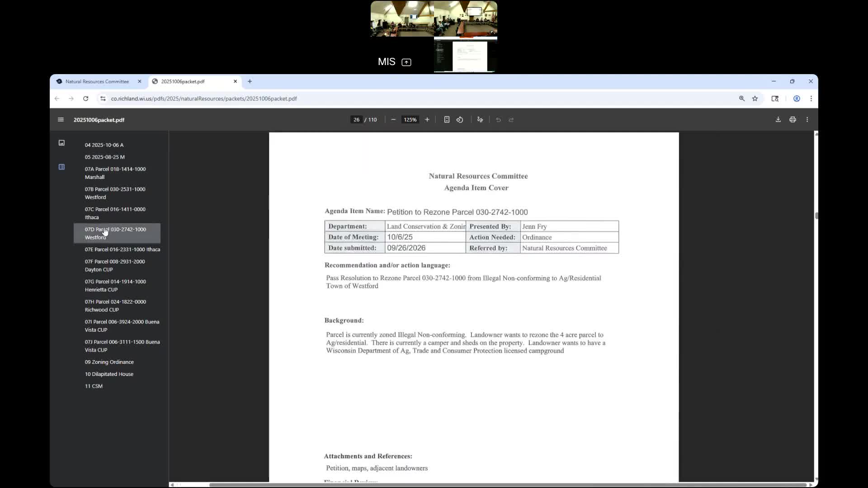The width and height of the screenshot is (868, 488).
Task: Toggle fit to page button
Action: tap(447, 120)
